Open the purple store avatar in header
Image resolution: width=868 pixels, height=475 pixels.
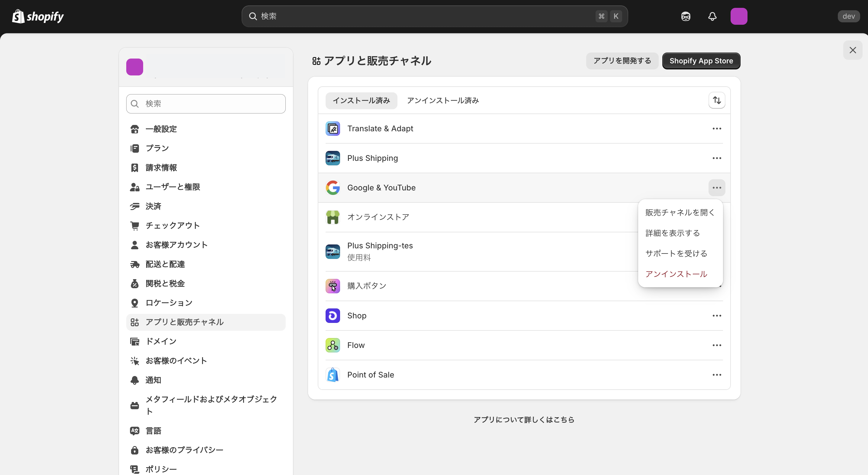[x=739, y=16]
